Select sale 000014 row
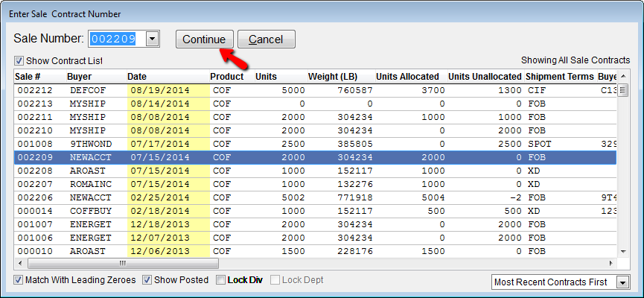Viewport: 644px width, 298px height. coord(316,211)
